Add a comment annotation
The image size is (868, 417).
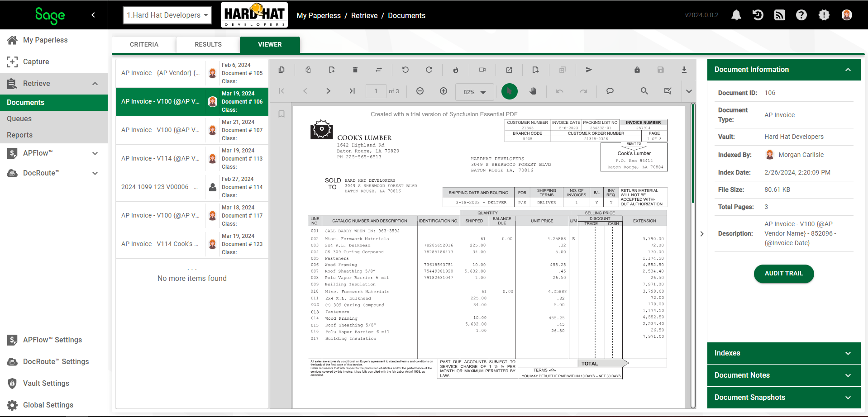610,91
